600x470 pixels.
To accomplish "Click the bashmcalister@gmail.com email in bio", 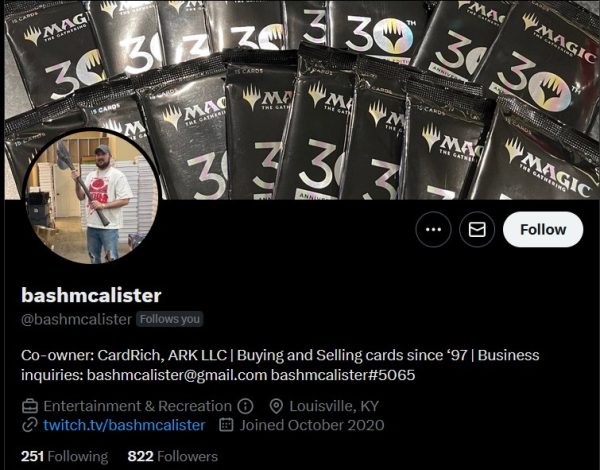I will pyautogui.click(x=177, y=375).
